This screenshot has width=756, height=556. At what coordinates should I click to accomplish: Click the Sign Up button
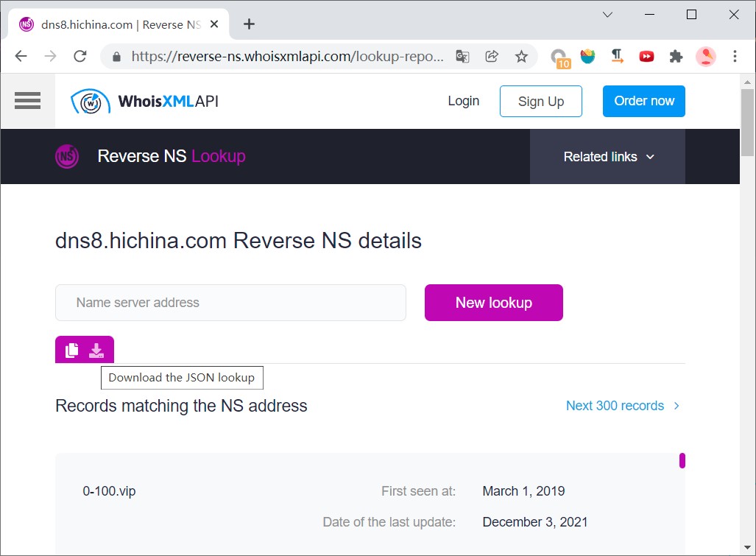point(541,102)
